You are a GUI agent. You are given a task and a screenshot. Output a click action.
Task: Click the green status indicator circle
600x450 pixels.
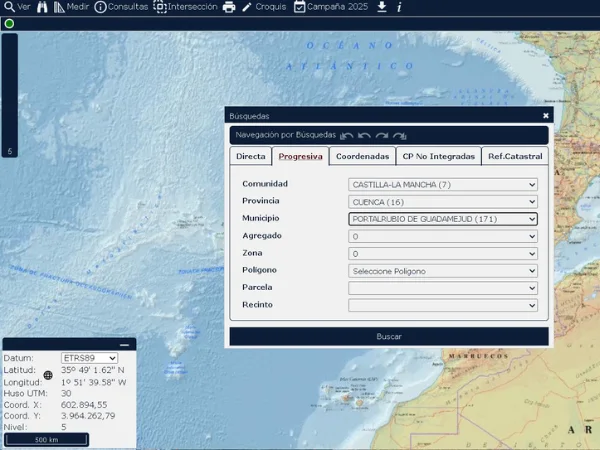[9, 23]
